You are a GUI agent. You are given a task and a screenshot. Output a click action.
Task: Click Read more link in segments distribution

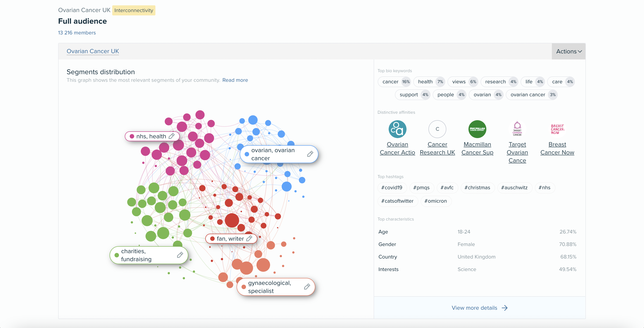[x=235, y=80]
